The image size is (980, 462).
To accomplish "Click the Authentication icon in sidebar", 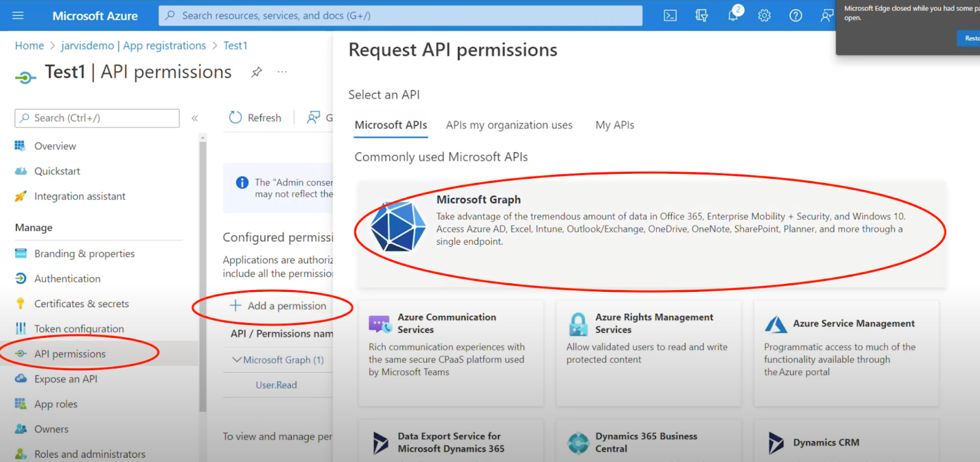I will click(x=20, y=278).
